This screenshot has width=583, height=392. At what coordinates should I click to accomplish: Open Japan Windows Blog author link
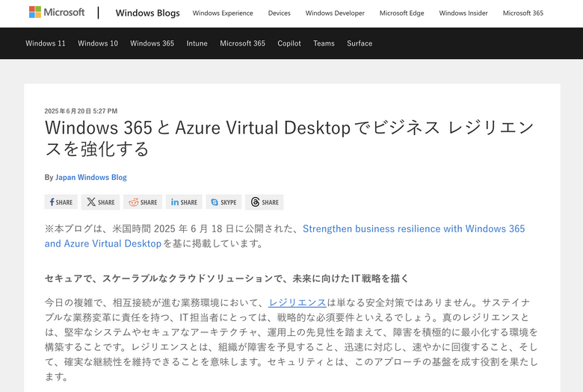point(91,177)
